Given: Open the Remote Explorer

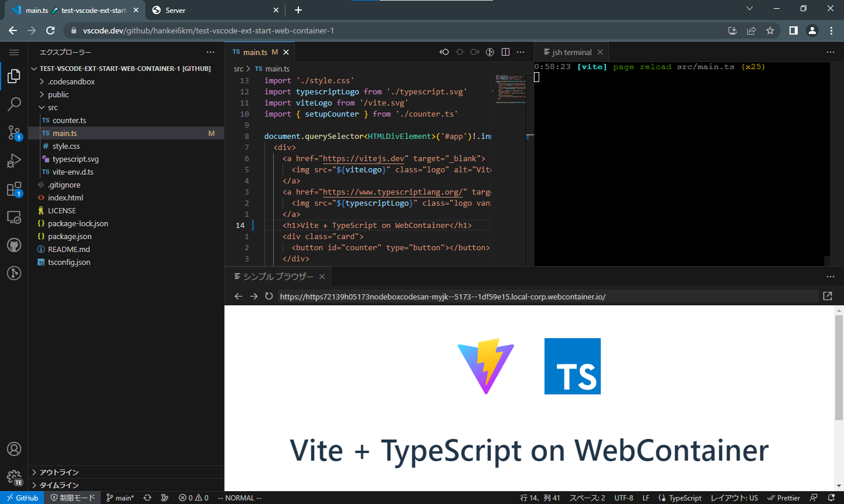Looking at the screenshot, I should coord(14,217).
